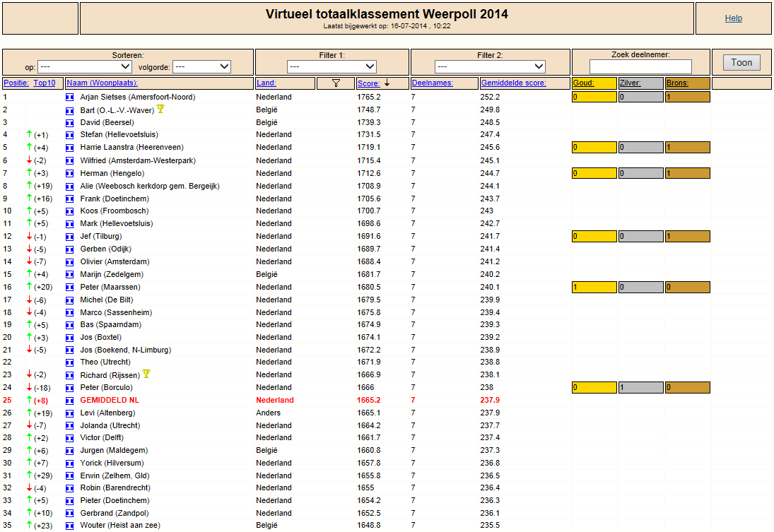Expand the Filter 1 dropdown
The image size is (774, 532).
(332, 66)
